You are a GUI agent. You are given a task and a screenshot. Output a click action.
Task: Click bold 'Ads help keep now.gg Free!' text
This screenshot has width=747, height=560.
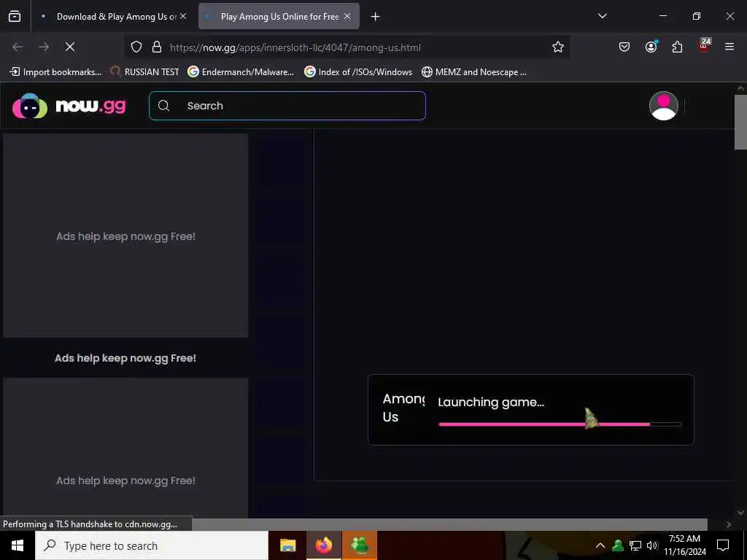[x=125, y=358]
